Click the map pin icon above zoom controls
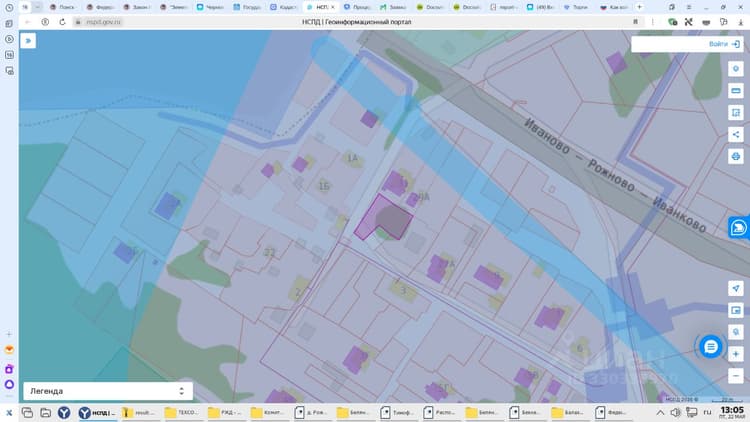This screenshot has width=750, height=422. tap(736, 332)
